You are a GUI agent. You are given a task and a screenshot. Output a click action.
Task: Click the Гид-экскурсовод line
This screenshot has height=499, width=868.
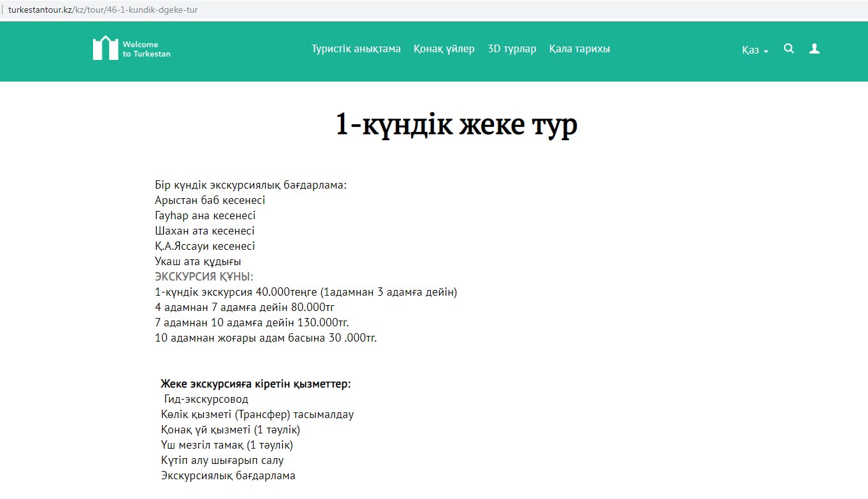[x=206, y=399]
